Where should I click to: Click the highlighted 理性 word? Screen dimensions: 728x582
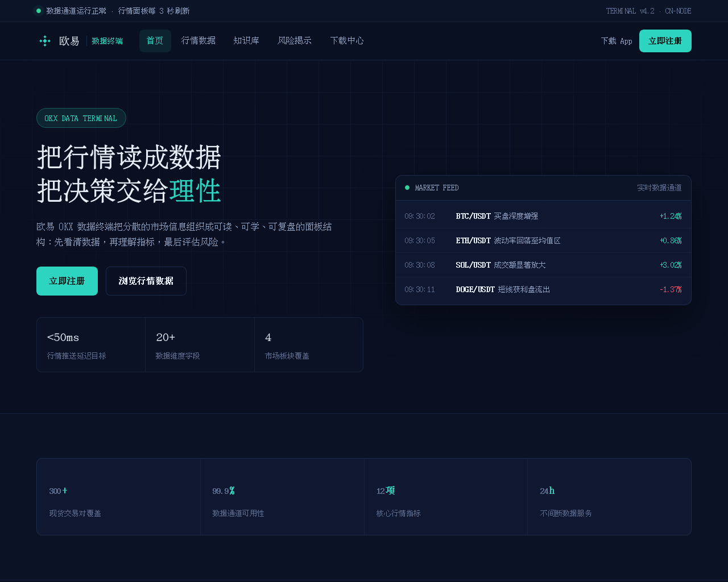(195, 190)
